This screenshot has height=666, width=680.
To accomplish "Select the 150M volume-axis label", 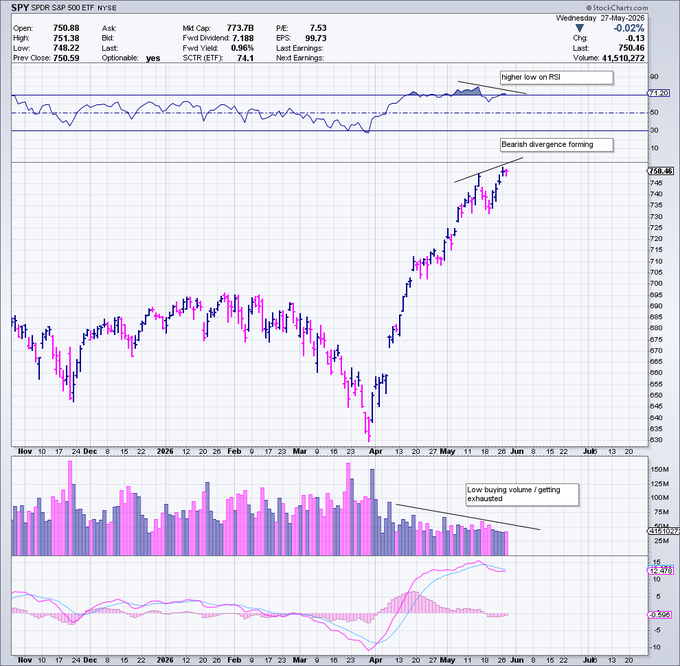I will coord(659,470).
